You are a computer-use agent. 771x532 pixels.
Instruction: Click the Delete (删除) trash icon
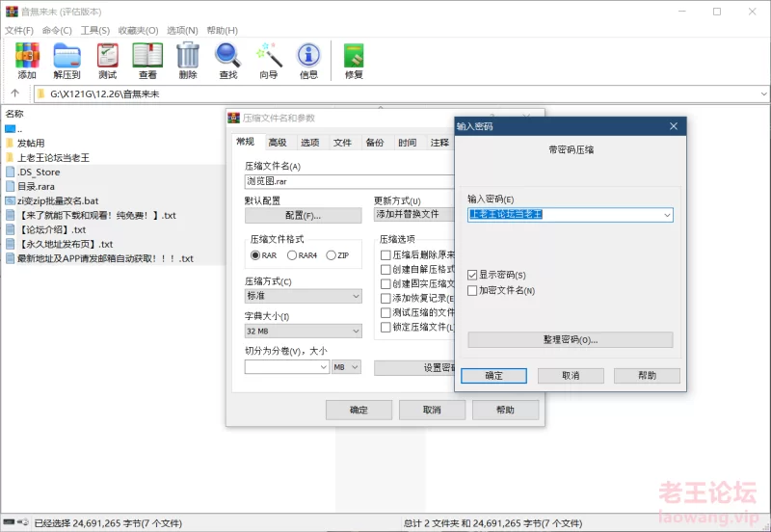point(188,61)
